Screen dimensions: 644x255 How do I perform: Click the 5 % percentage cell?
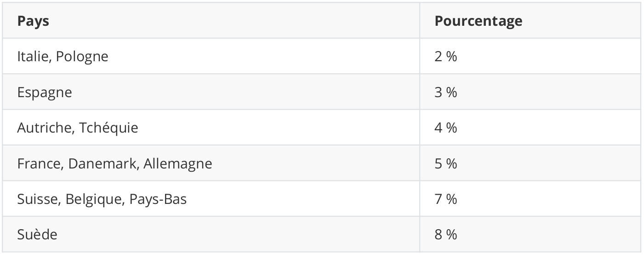pyautogui.click(x=445, y=163)
